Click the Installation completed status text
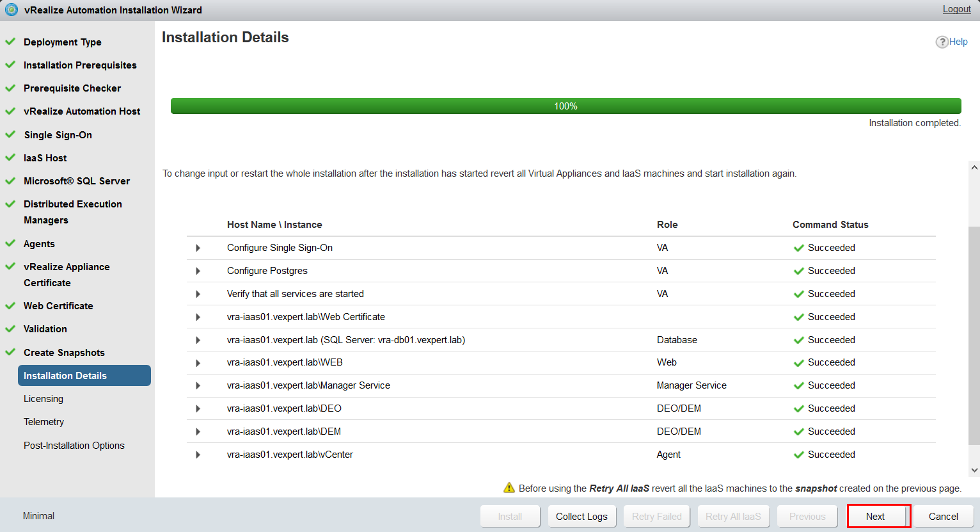Image resolution: width=980 pixels, height=532 pixels. 915,123
